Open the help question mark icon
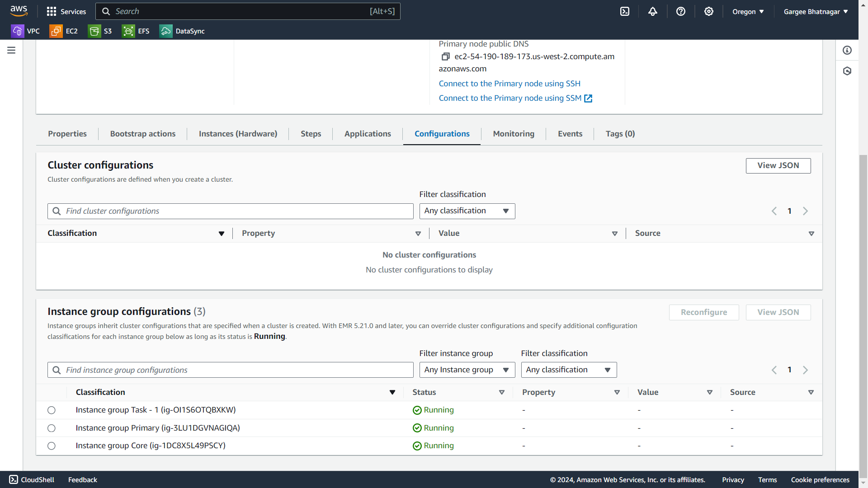Viewport: 868px width, 488px height. pos(681,11)
